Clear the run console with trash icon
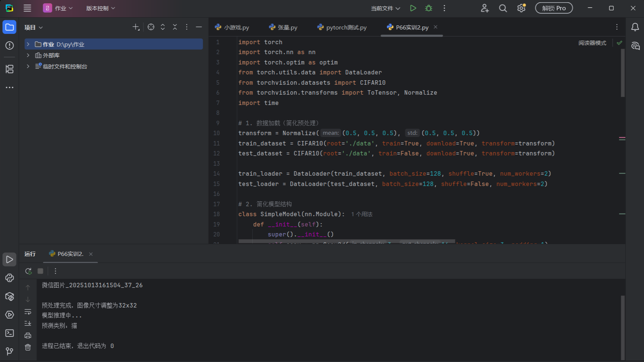The width and height of the screenshot is (644, 362). pos(28,347)
